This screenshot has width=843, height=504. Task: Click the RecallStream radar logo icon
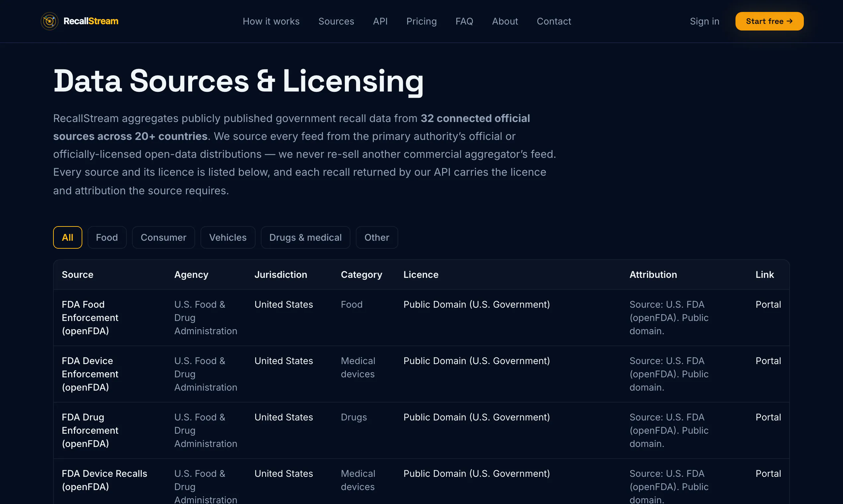coord(49,21)
